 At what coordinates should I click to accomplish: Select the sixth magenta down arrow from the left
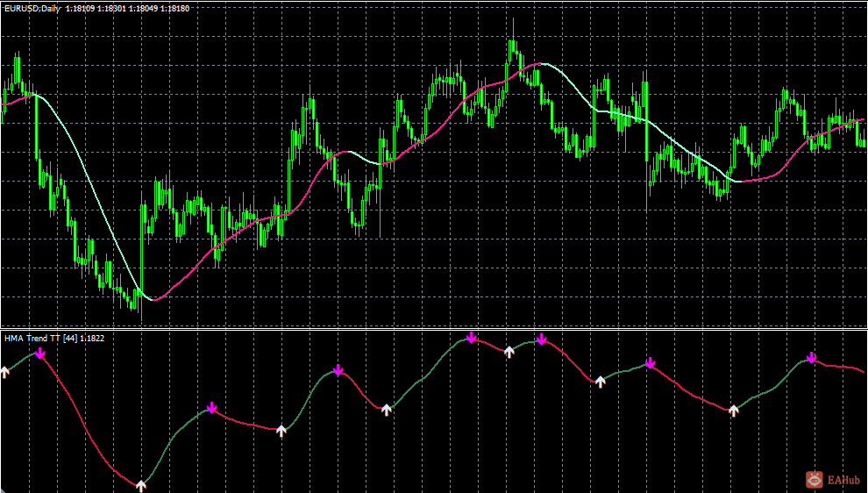pyautogui.click(x=651, y=363)
